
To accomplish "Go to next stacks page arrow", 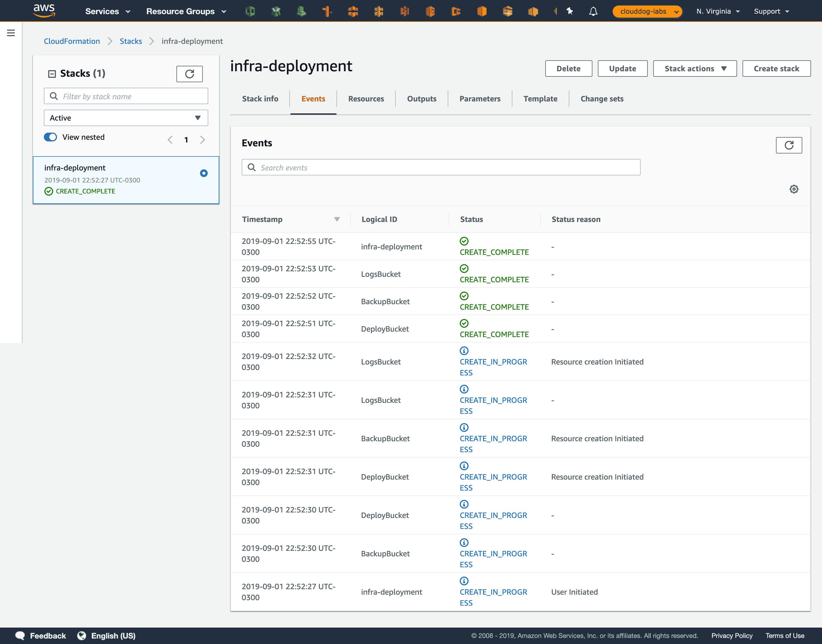I will click(202, 140).
